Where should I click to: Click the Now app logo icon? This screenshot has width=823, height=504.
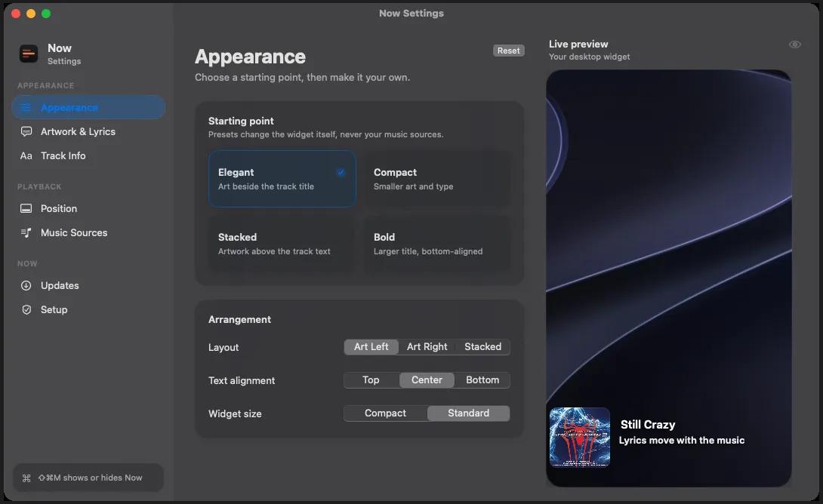(x=29, y=54)
